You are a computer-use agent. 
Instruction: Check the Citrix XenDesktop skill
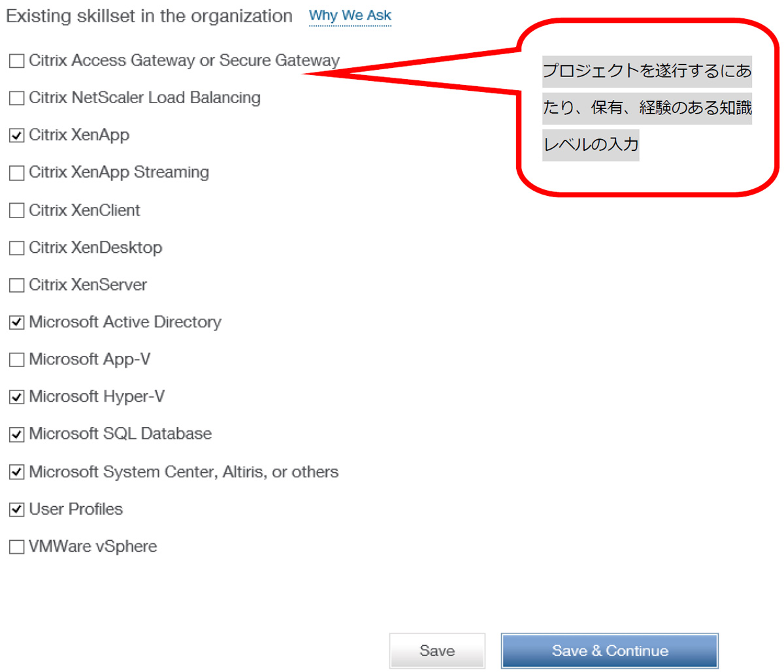pos(16,248)
